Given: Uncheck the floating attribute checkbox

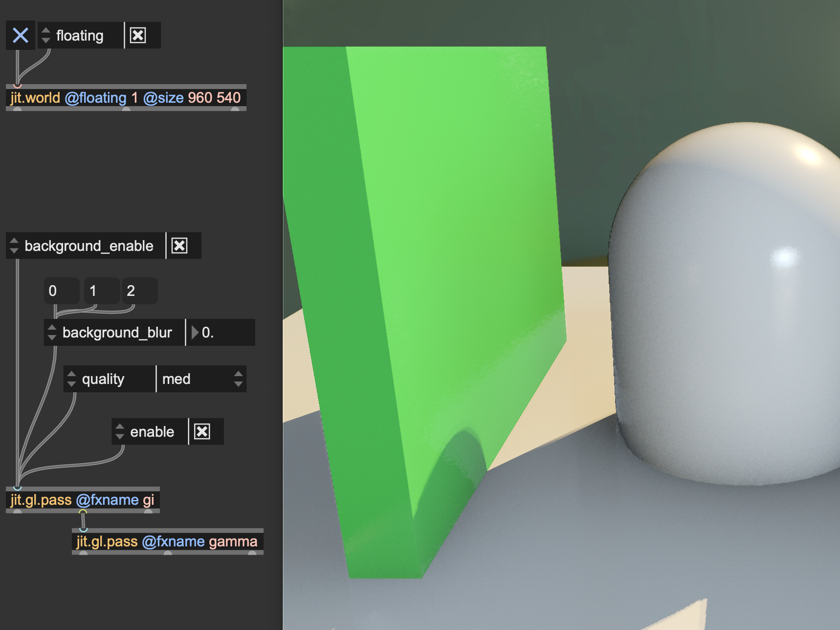Looking at the screenshot, I should point(138,35).
